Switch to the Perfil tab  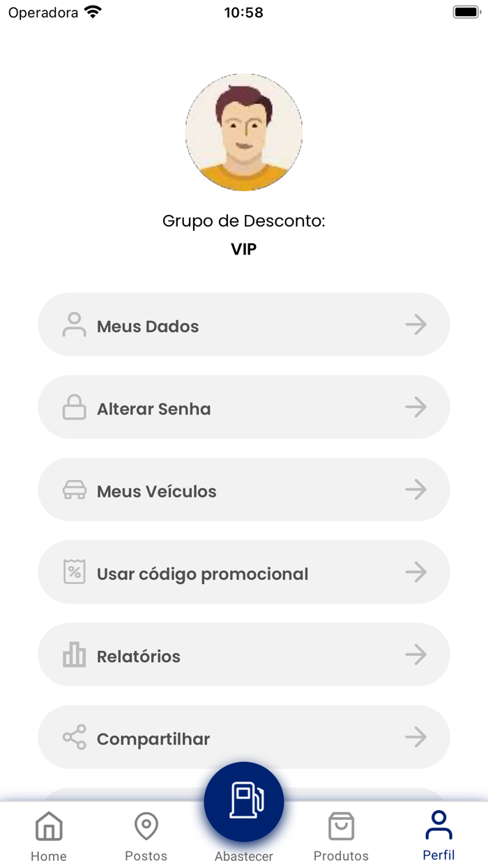[439, 834]
